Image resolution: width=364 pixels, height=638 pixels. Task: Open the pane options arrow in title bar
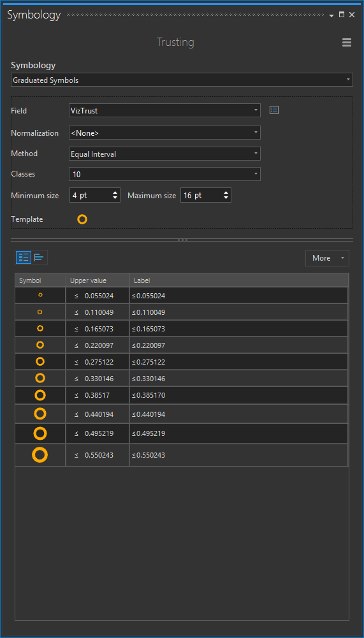coord(331,15)
